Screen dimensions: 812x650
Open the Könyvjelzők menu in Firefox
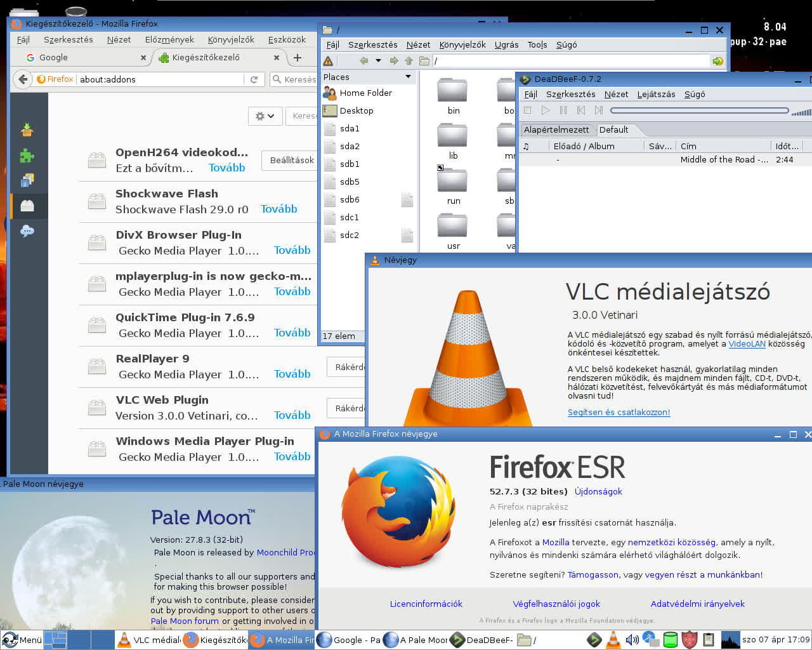tap(231, 39)
